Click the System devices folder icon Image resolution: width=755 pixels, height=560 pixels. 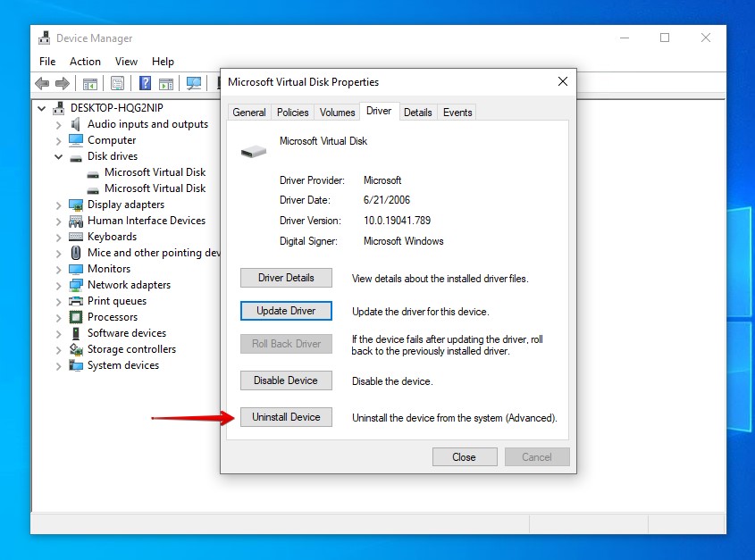76,365
